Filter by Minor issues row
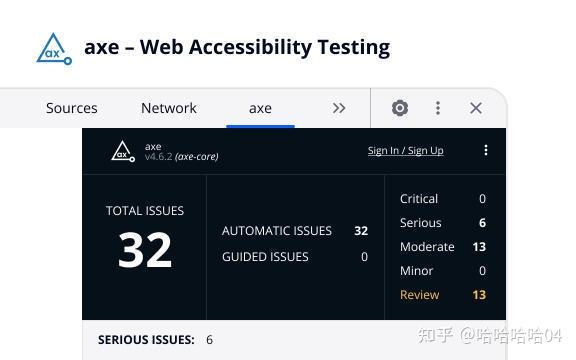 point(443,271)
